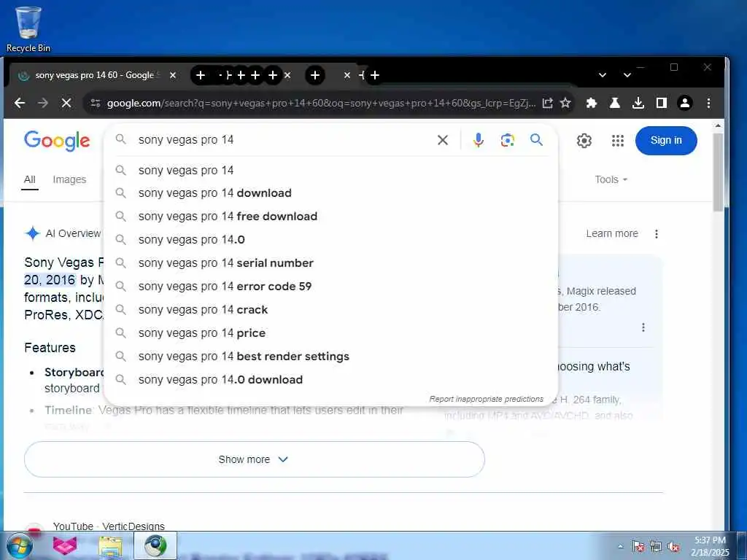
Task: Open the Windows Start button
Action: click(x=19, y=545)
